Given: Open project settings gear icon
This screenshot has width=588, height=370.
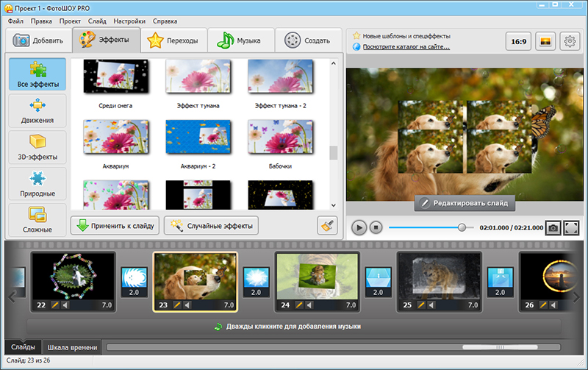Looking at the screenshot, I should [x=570, y=41].
